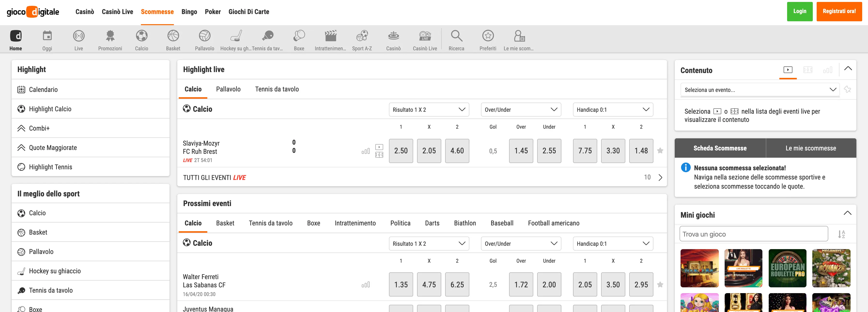Select the 2.50 odds for Slaviya-Mozyr
Image resolution: width=868 pixels, height=312 pixels.
point(401,151)
